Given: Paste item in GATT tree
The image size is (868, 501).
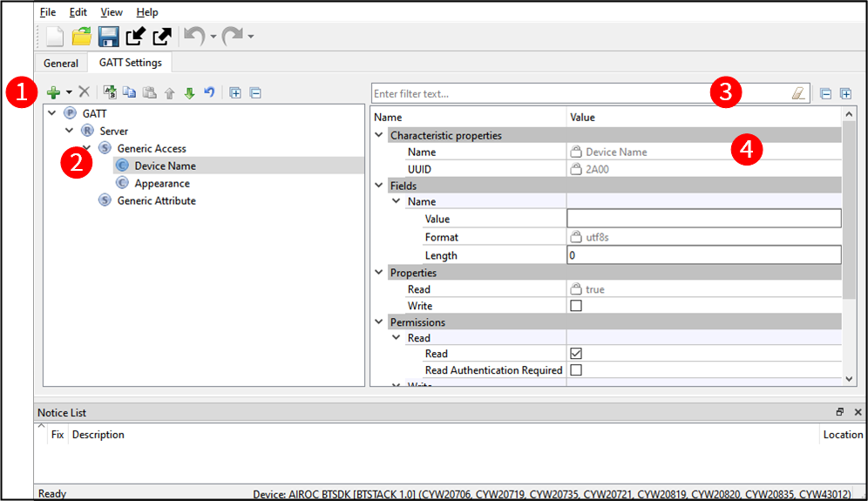Looking at the screenshot, I should [150, 91].
